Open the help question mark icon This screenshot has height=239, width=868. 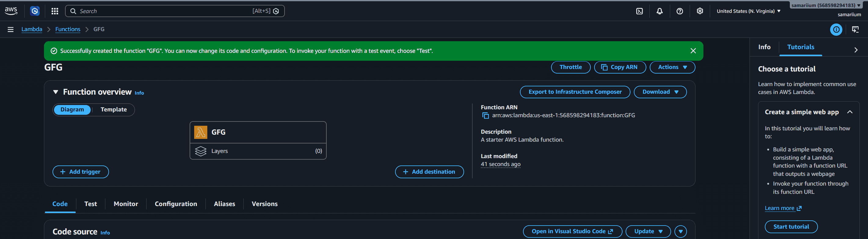(x=680, y=11)
